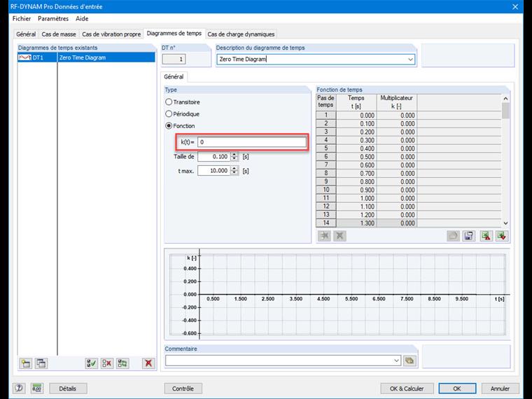Switch to the Cas de masse tab
The height and width of the screenshot is (399, 532).
pyautogui.click(x=59, y=34)
